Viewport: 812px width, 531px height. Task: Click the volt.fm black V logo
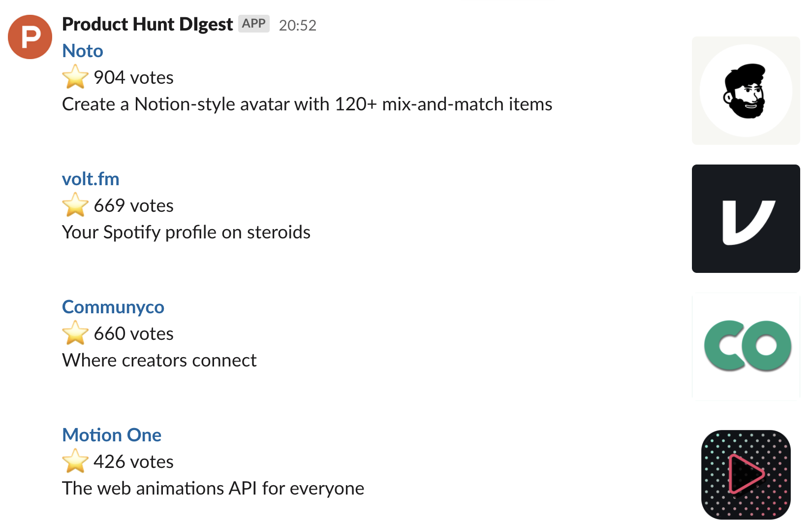(x=745, y=218)
